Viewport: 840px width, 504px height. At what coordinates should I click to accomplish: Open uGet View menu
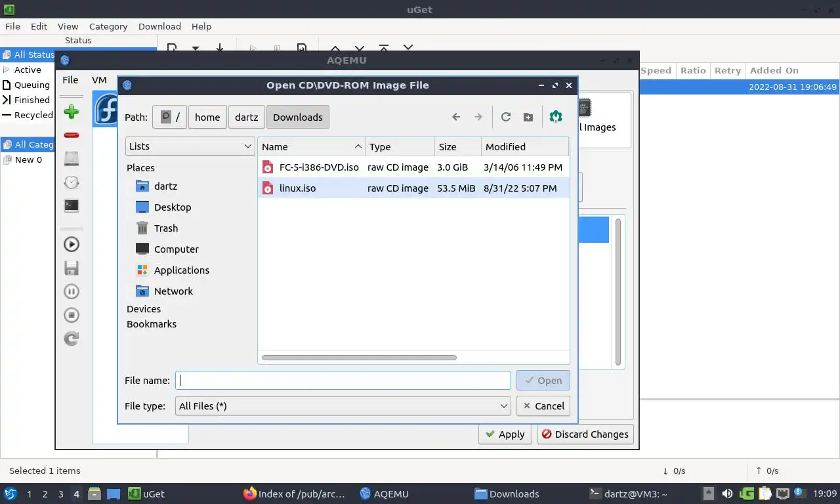68,26
